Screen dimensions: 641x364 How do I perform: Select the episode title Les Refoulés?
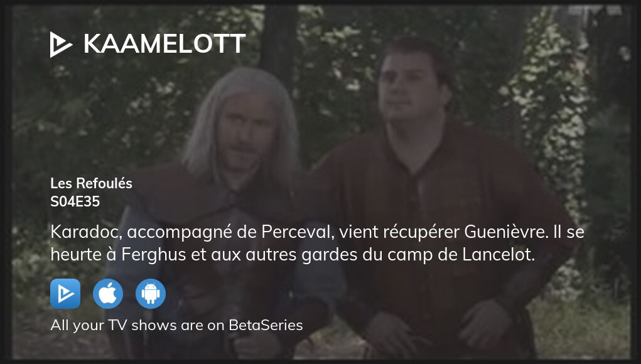(x=91, y=183)
